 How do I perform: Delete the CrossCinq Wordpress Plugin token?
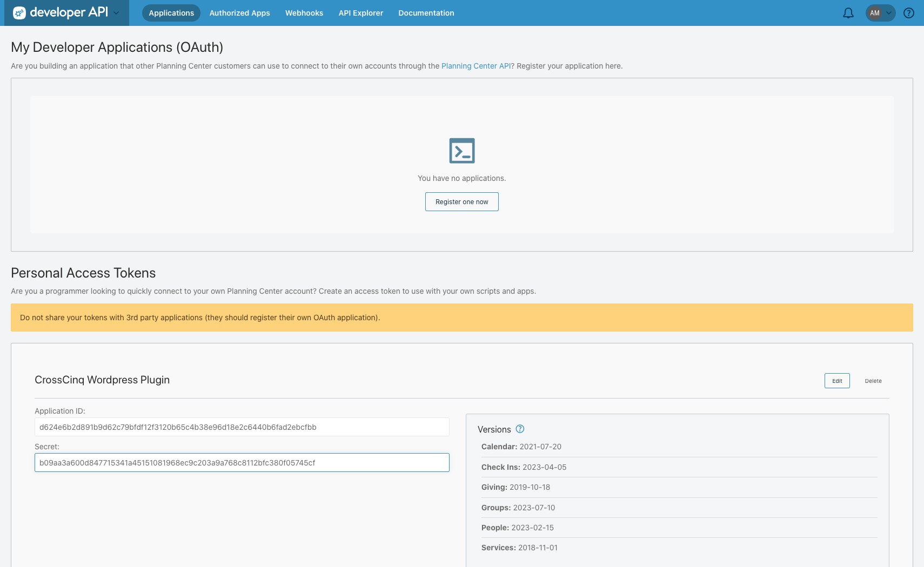pyautogui.click(x=873, y=381)
